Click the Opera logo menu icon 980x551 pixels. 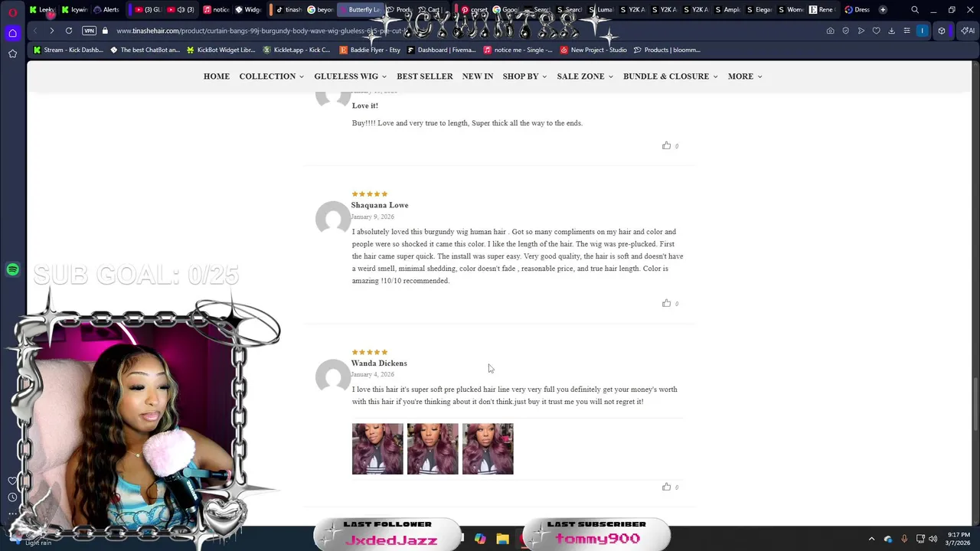pyautogui.click(x=12, y=11)
